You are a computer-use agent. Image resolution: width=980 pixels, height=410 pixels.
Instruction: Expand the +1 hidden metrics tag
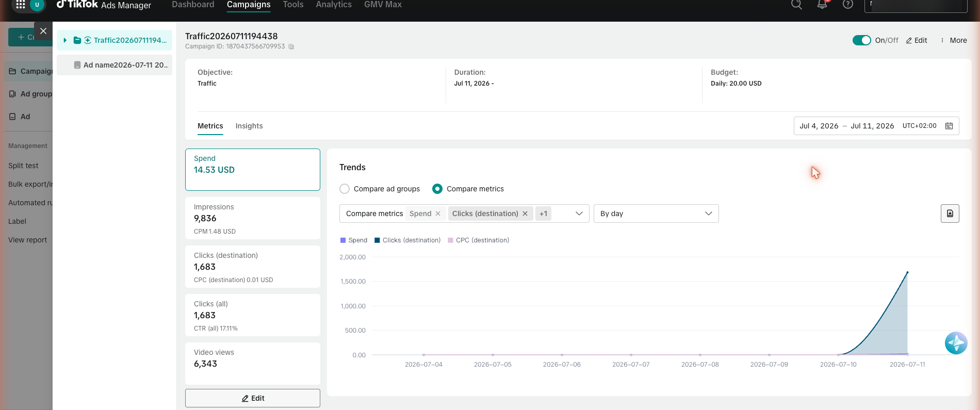(544, 214)
